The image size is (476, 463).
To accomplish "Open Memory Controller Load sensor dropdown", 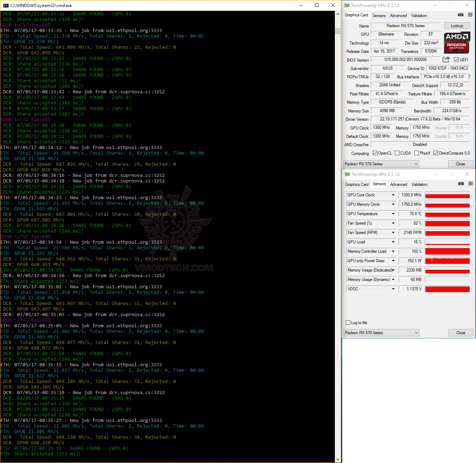I will (x=393, y=251).
